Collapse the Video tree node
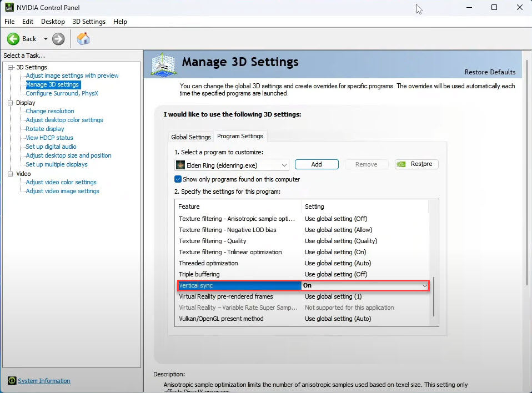This screenshot has width=532, height=393. 11,174
